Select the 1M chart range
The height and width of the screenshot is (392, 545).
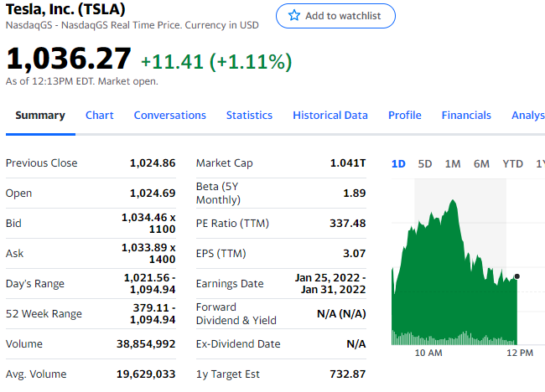click(453, 164)
